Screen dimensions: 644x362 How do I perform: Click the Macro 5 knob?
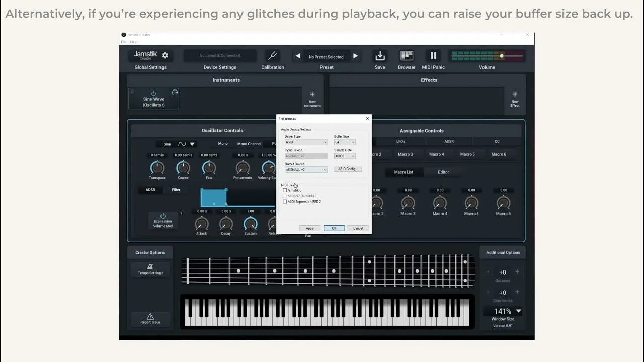click(471, 203)
